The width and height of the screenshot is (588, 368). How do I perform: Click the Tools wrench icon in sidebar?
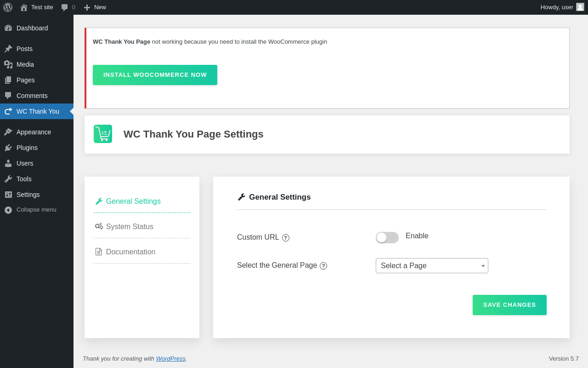(x=8, y=179)
